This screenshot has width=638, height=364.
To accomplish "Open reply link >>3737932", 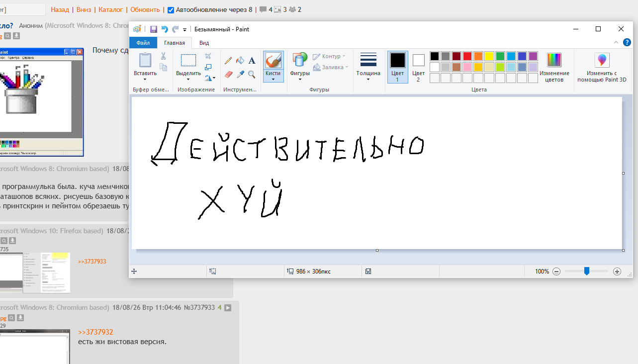I will point(96,332).
